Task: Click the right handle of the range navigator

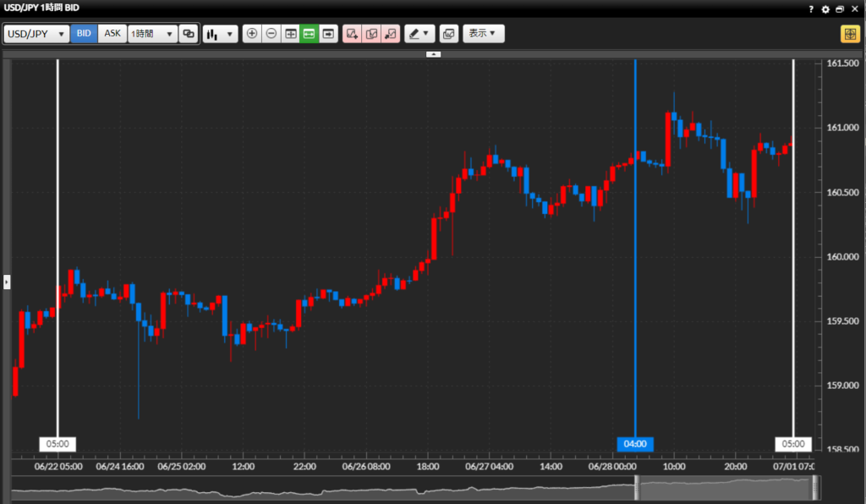Action: coord(815,488)
